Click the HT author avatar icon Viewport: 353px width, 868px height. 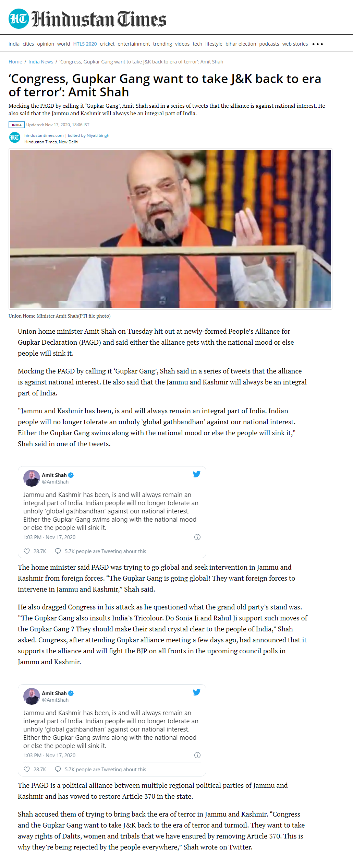(15, 138)
